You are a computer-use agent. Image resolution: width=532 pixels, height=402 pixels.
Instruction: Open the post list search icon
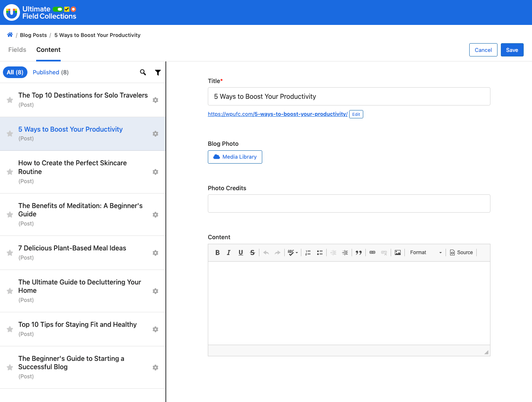[x=143, y=72]
